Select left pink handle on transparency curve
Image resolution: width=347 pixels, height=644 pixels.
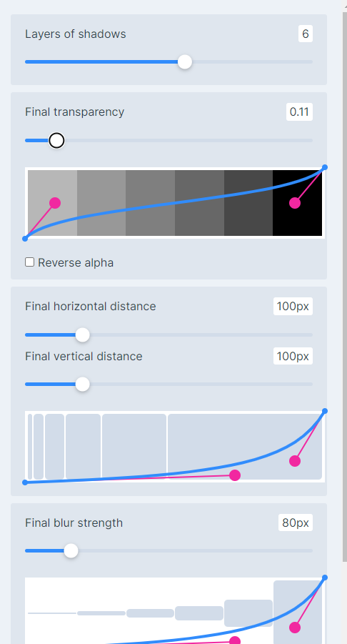point(55,203)
